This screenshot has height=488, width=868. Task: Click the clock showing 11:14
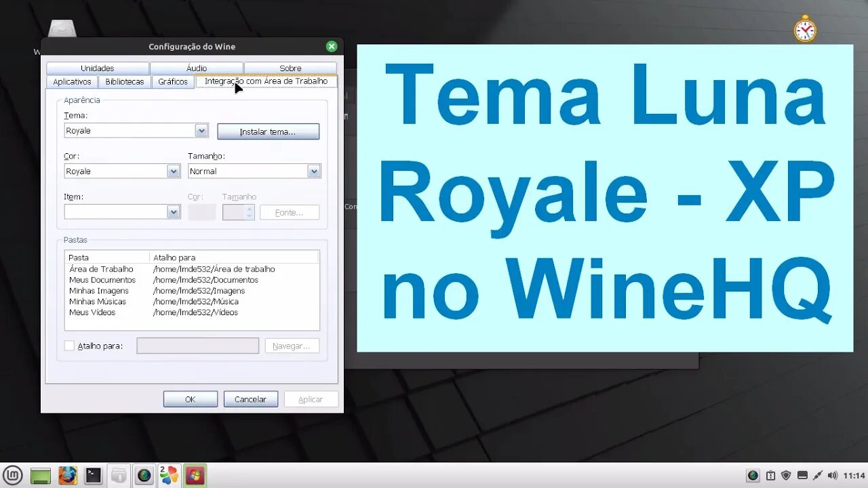(854, 476)
